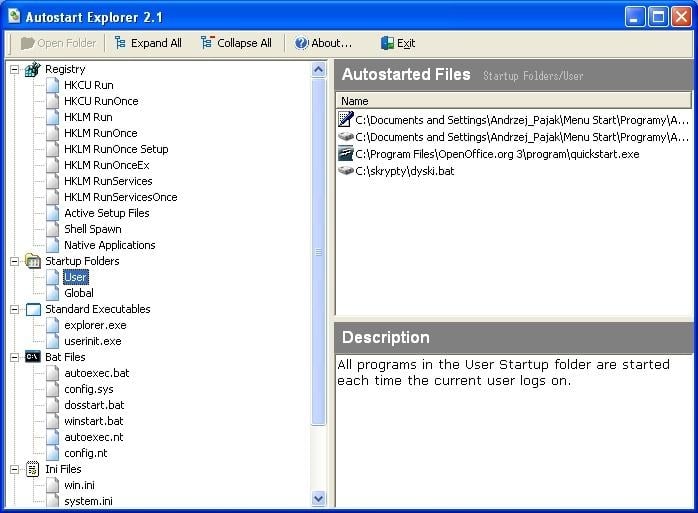Select HKCU RunOnce in the tree
The width and height of the screenshot is (698, 513).
pyautogui.click(x=101, y=101)
